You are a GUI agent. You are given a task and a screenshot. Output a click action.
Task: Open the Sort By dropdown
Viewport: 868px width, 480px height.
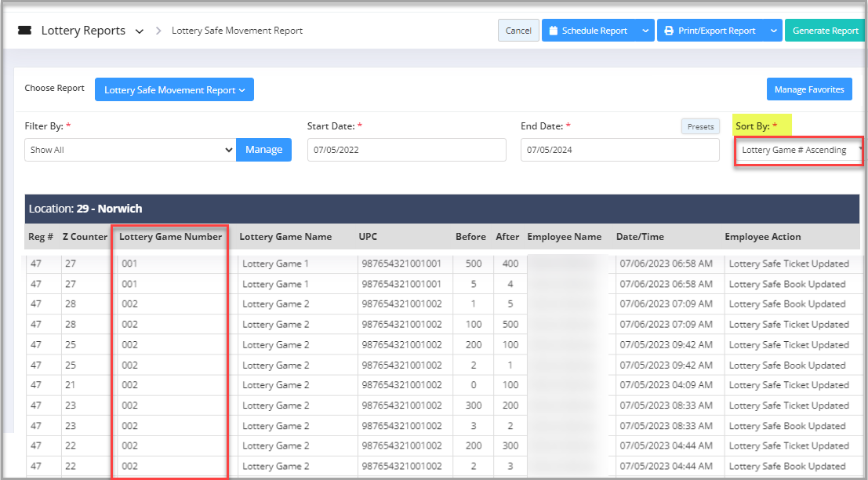(798, 150)
